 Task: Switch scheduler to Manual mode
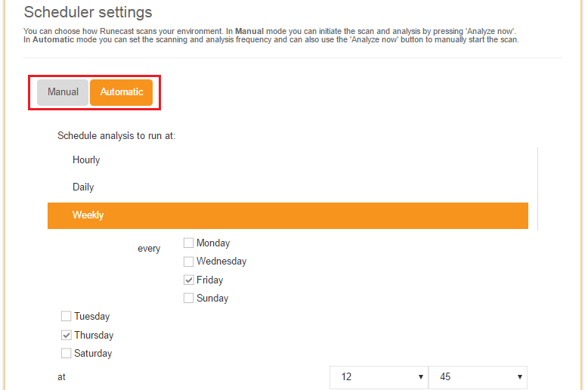coord(63,92)
